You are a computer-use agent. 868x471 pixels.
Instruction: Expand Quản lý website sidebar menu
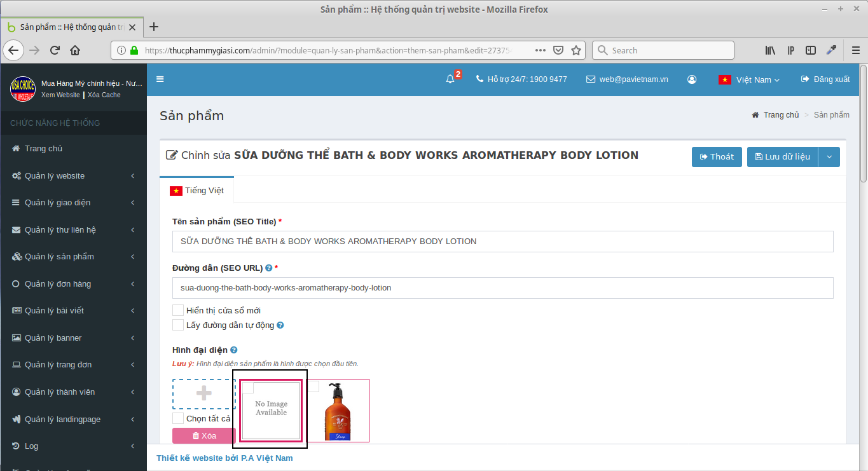point(73,176)
